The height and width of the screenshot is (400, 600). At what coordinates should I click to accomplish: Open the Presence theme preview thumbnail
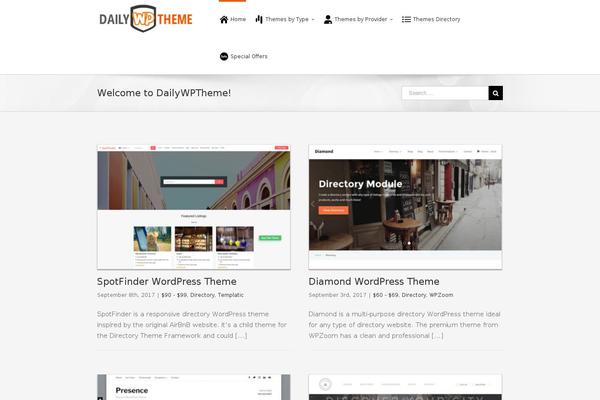click(x=194, y=387)
